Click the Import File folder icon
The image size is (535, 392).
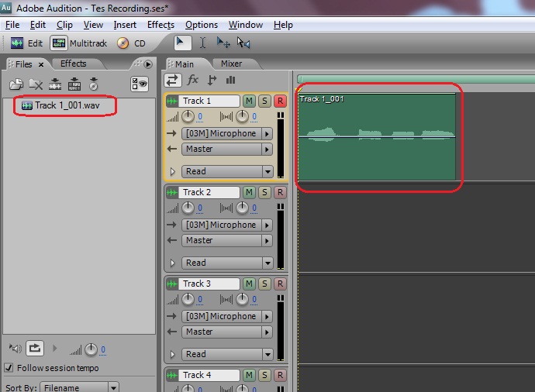point(16,84)
